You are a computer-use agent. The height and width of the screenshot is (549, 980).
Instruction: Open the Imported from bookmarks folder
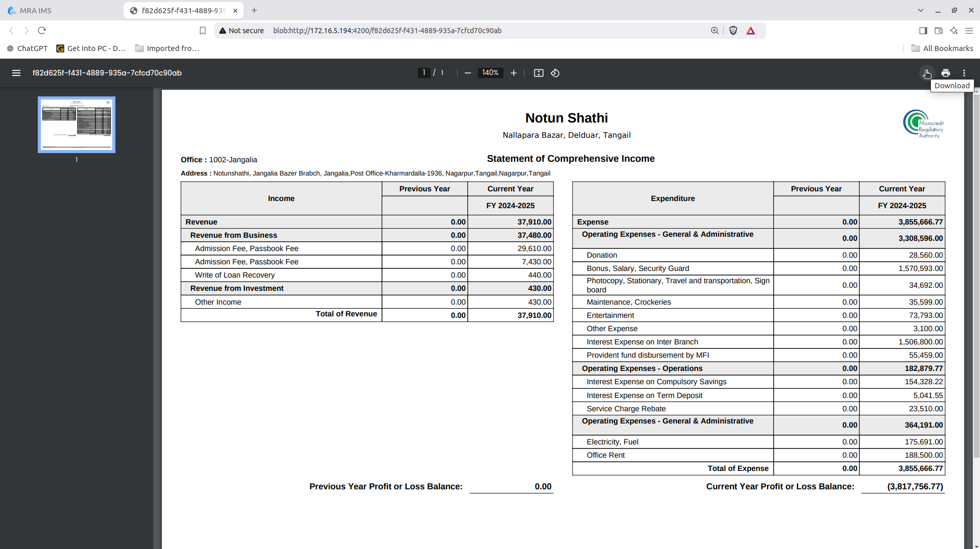click(167, 48)
